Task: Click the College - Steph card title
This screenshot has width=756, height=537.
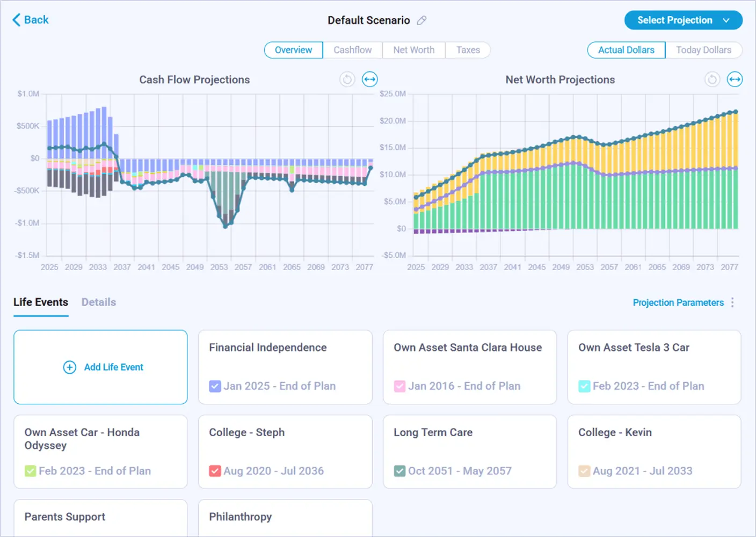Action: (247, 432)
